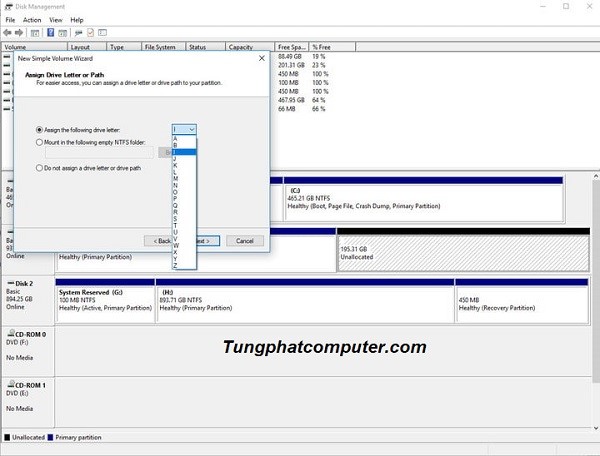
Task: Click the '201.31 GB' free space cell
Action: click(x=291, y=65)
